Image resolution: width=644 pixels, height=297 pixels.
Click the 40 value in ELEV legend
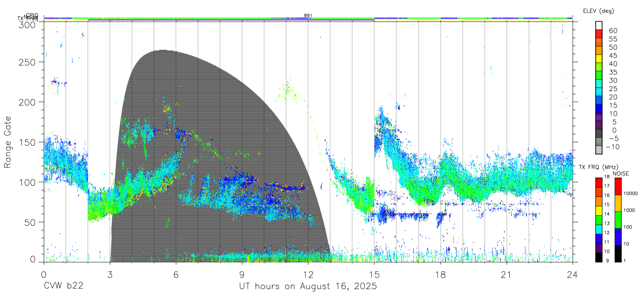[x=613, y=64]
